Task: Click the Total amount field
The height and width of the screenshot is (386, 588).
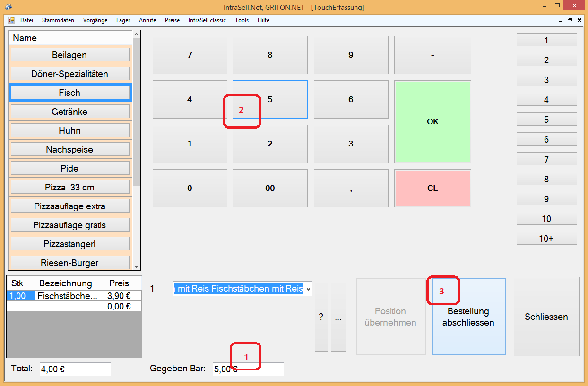Action: pyautogui.click(x=75, y=369)
